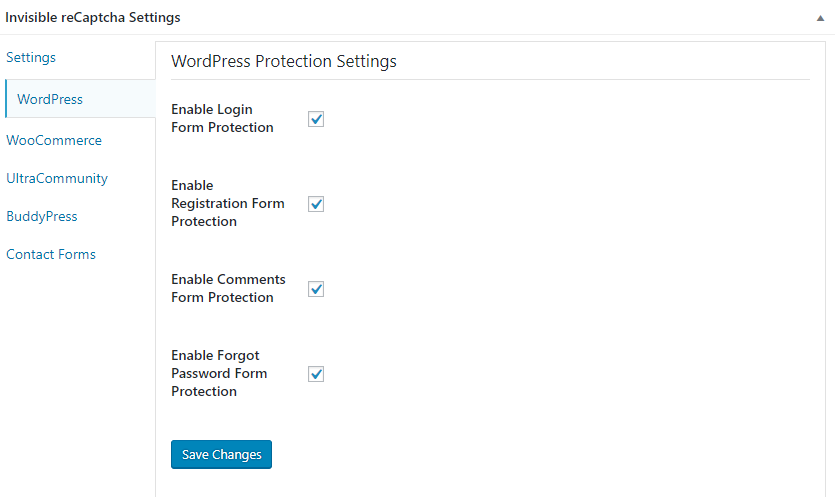Uncheck Forgot Password Form Protection checkbox

316,374
